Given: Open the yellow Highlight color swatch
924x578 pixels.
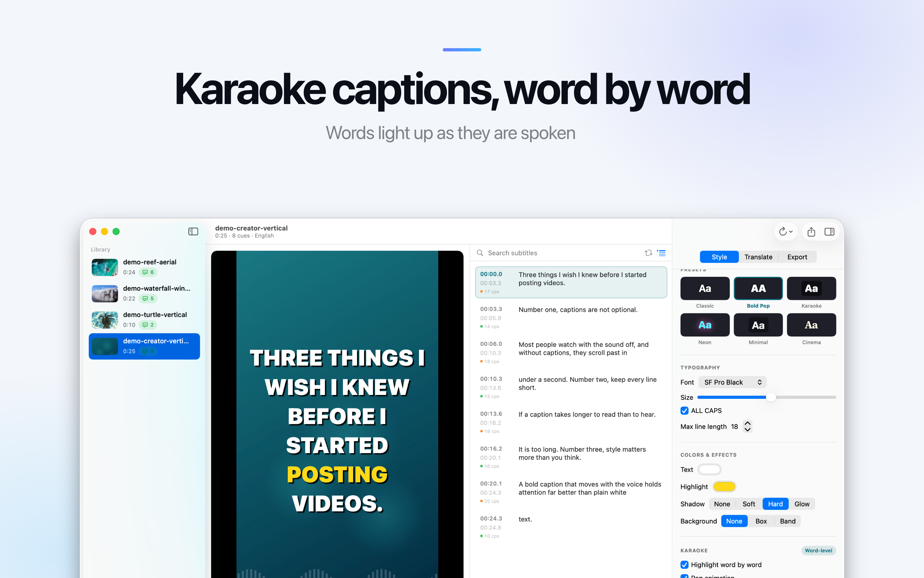Looking at the screenshot, I should click(x=724, y=486).
